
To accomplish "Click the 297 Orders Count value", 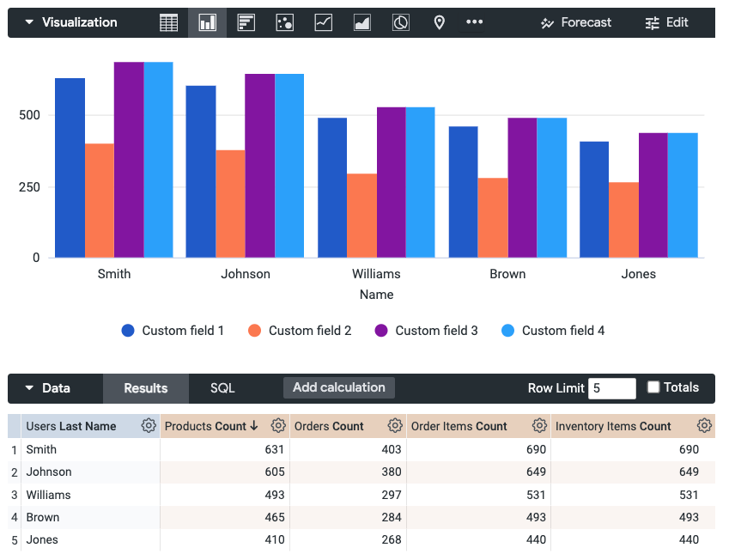I will click(x=392, y=495).
